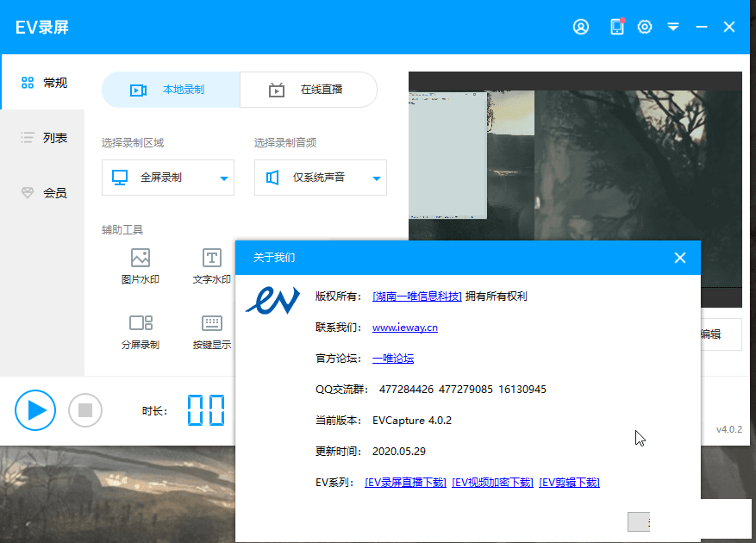Click the QQ group number 477279085

465,390
